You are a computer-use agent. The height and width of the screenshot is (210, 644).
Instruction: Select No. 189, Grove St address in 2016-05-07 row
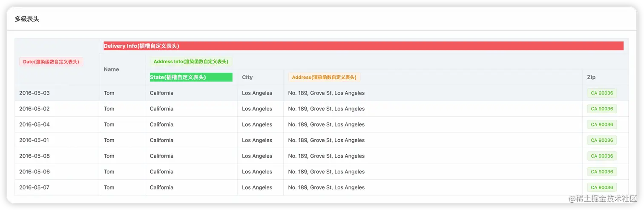point(326,187)
